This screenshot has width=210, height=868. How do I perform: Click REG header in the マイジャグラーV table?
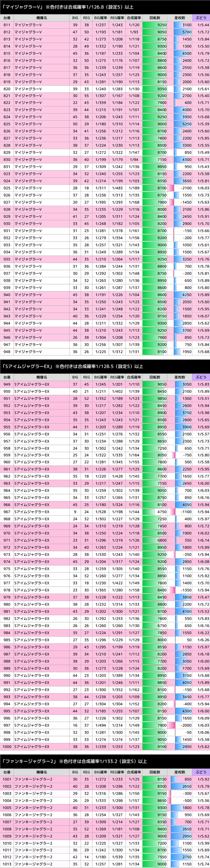[86, 17]
